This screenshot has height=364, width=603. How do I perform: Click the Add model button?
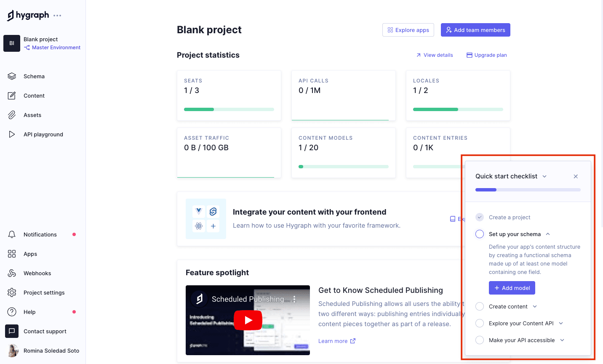(x=512, y=288)
